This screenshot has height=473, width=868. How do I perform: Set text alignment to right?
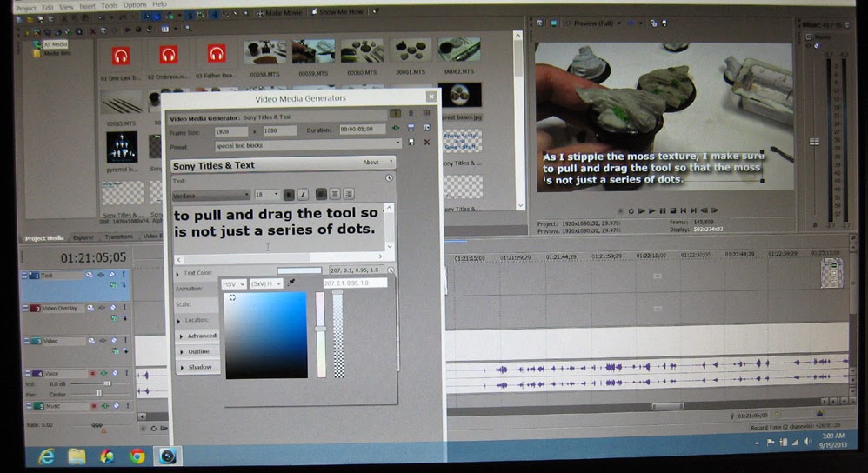pyautogui.click(x=349, y=194)
